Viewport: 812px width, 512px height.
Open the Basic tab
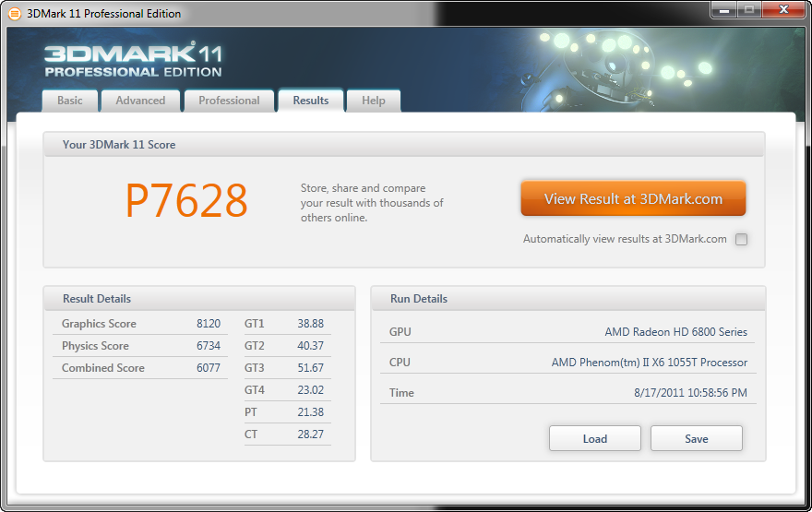pos(70,101)
